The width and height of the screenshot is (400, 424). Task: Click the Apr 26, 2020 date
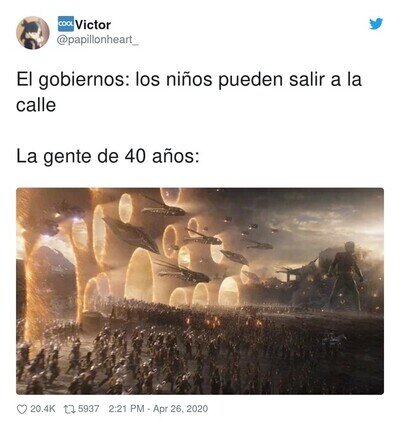coord(180,409)
